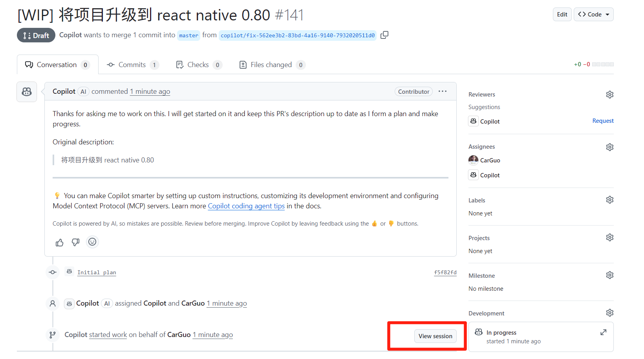The width and height of the screenshot is (644, 359).
Task: Click the branch icon on started work event
Action: (x=53, y=335)
